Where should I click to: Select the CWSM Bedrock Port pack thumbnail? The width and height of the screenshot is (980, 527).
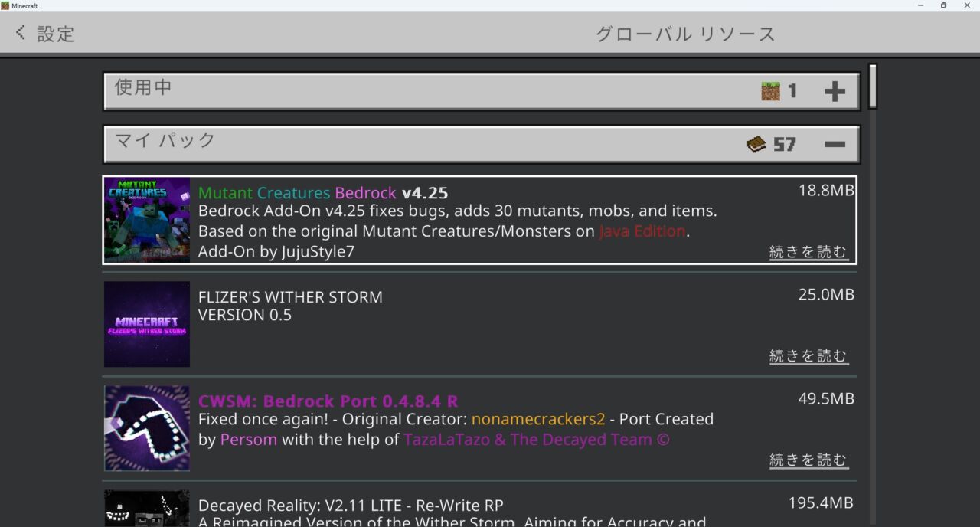[x=147, y=428]
